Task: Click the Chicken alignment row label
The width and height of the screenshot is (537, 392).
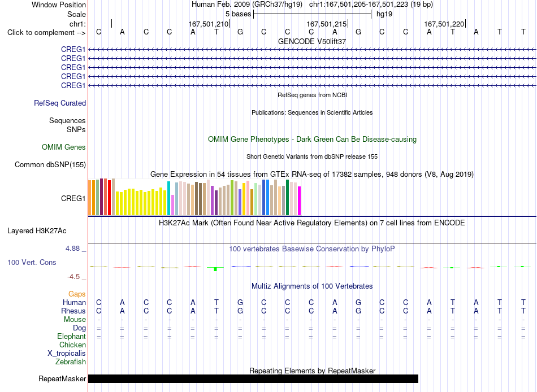Action: click(x=72, y=345)
